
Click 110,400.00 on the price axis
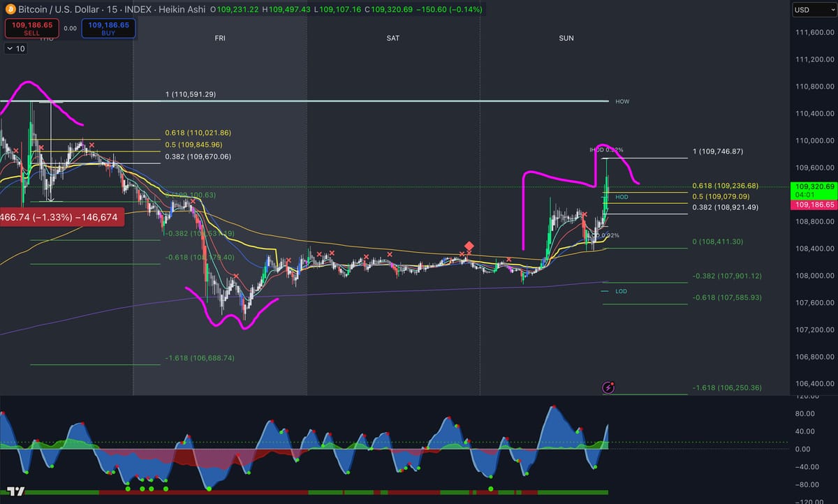point(816,114)
